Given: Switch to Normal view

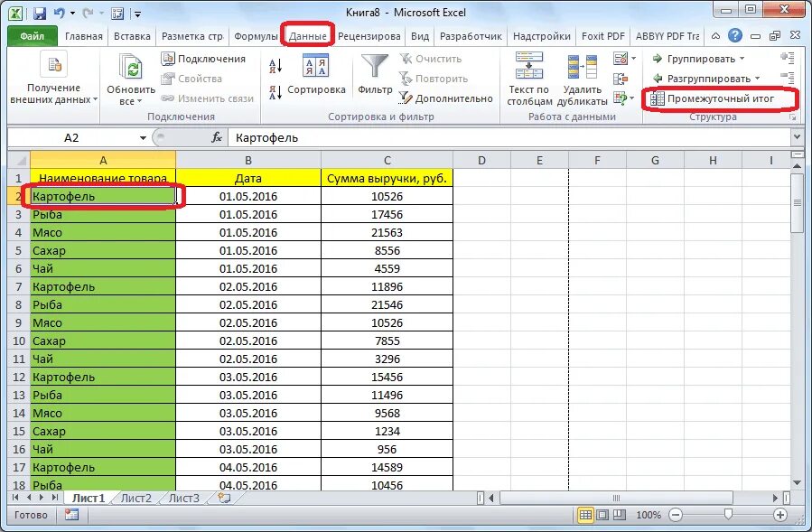Looking at the screenshot, I should [x=585, y=515].
